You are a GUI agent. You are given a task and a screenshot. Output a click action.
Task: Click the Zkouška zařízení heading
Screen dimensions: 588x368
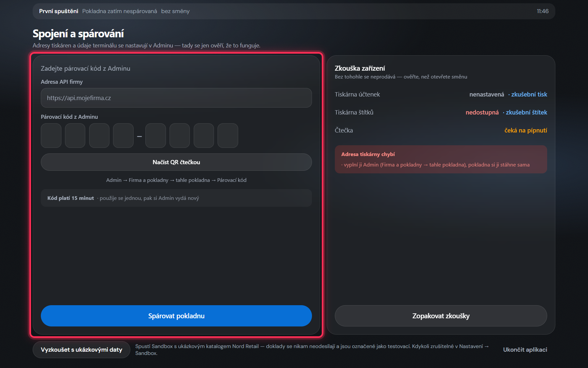click(x=360, y=68)
